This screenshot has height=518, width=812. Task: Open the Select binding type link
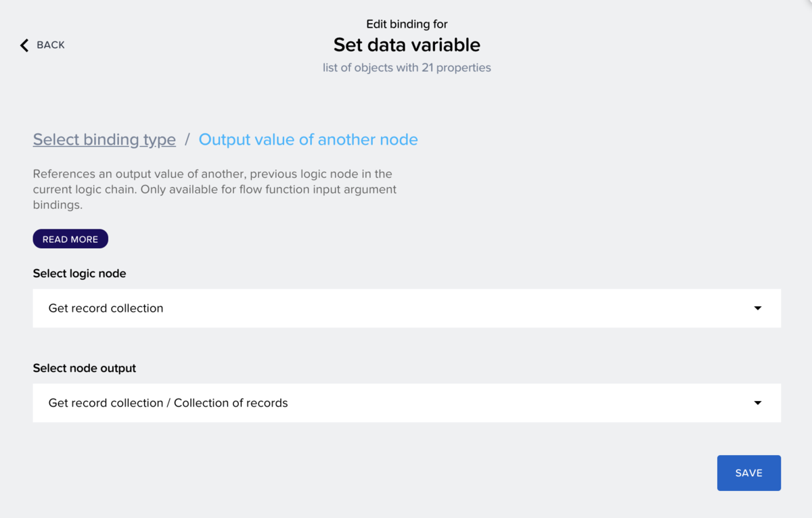pyautogui.click(x=104, y=140)
